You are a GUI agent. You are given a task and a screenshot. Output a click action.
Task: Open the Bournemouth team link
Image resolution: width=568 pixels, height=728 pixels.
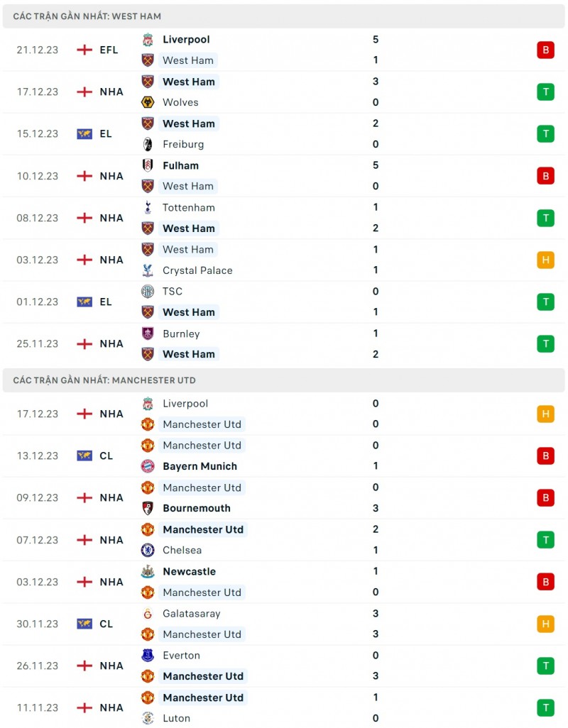point(196,508)
